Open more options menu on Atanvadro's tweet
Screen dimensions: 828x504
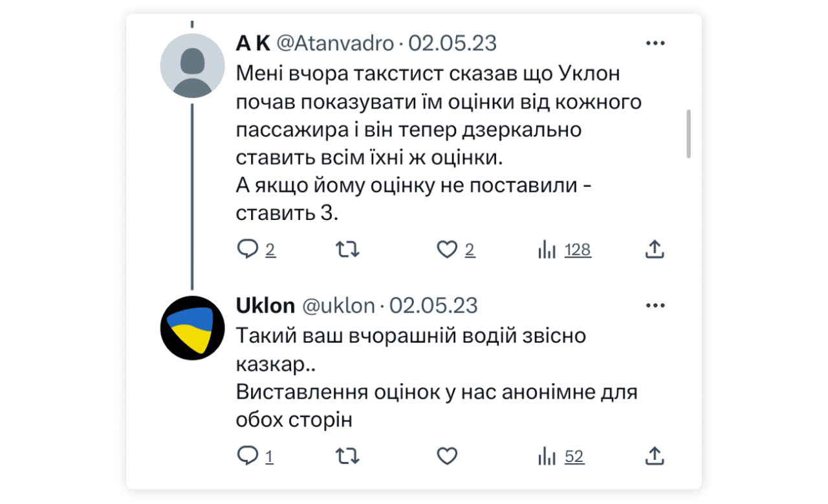tap(655, 42)
